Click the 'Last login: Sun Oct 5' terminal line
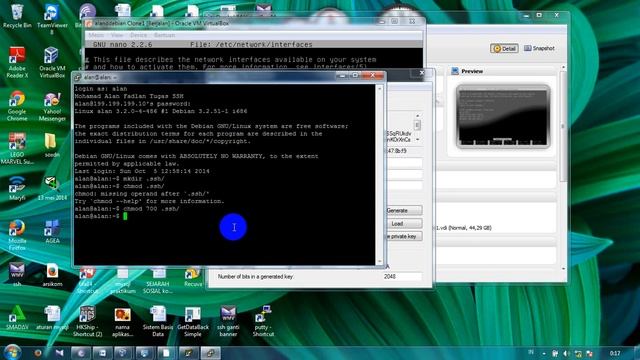The height and width of the screenshot is (360, 640). pos(142,171)
